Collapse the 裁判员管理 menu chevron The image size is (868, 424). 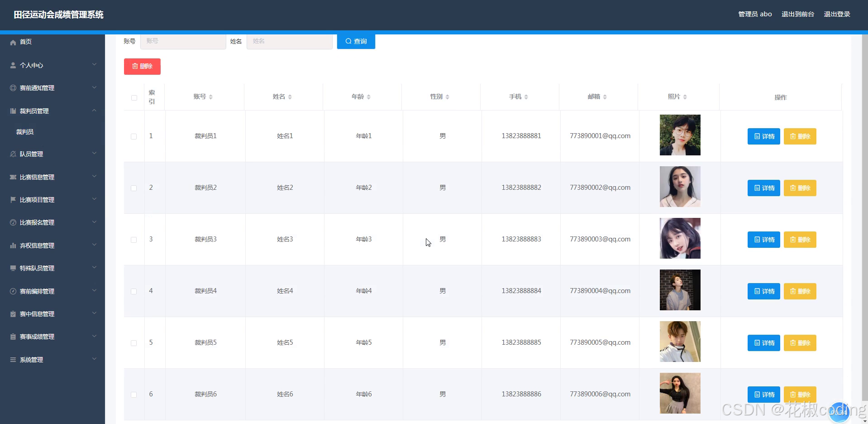[94, 110]
